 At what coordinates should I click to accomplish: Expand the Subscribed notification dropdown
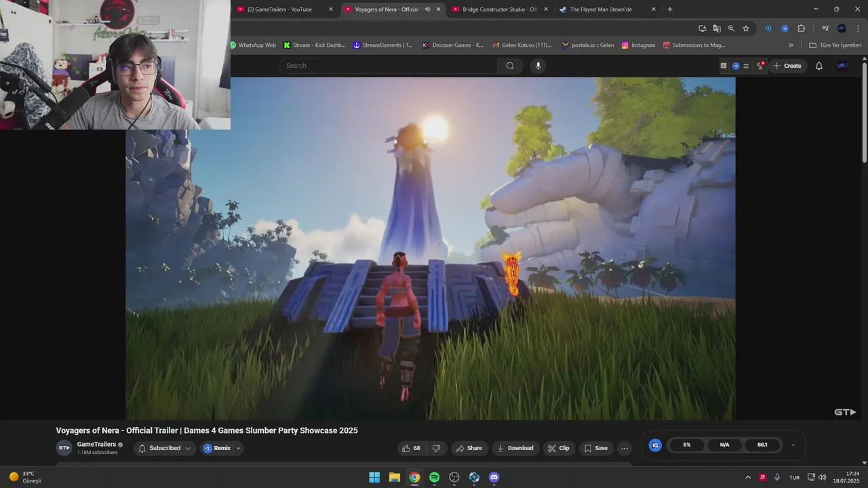pyautogui.click(x=188, y=448)
